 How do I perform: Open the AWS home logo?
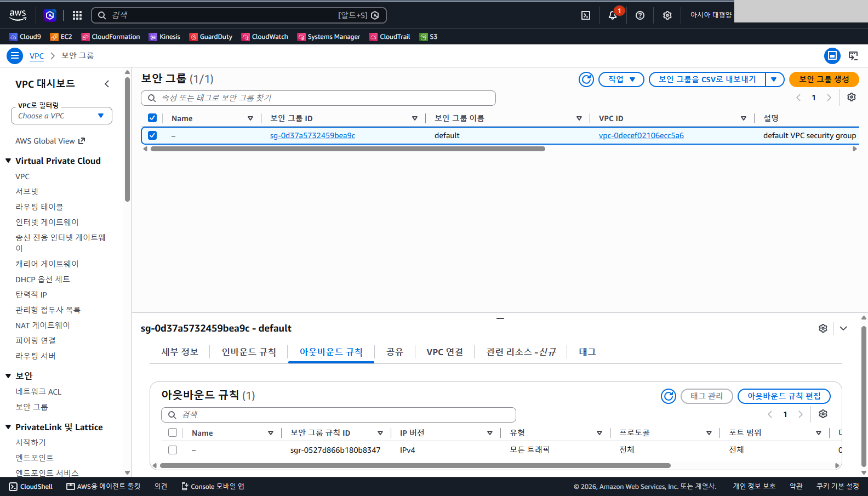tap(18, 15)
